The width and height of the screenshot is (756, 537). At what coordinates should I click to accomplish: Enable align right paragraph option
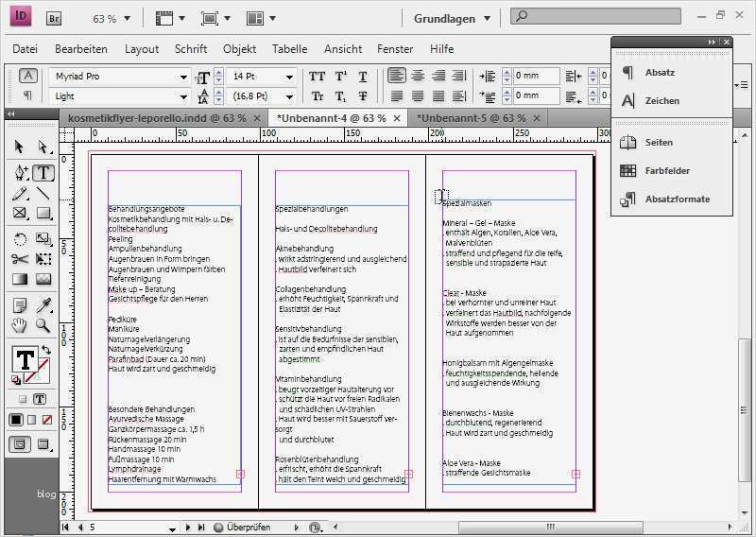click(438, 76)
